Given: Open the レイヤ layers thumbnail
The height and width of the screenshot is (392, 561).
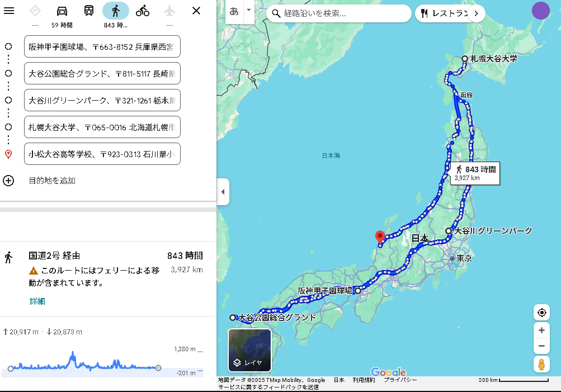Looking at the screenshot, I should tap(249, 351).
